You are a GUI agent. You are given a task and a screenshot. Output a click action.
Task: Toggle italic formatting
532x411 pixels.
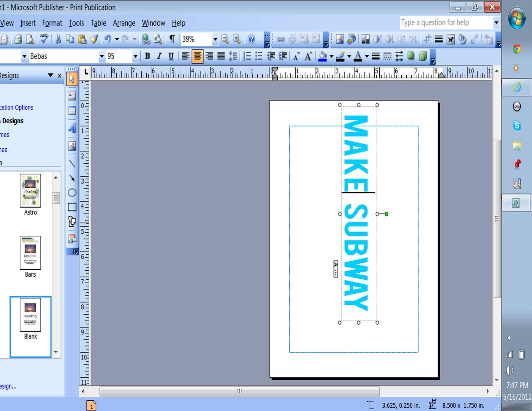pos(159,56)
